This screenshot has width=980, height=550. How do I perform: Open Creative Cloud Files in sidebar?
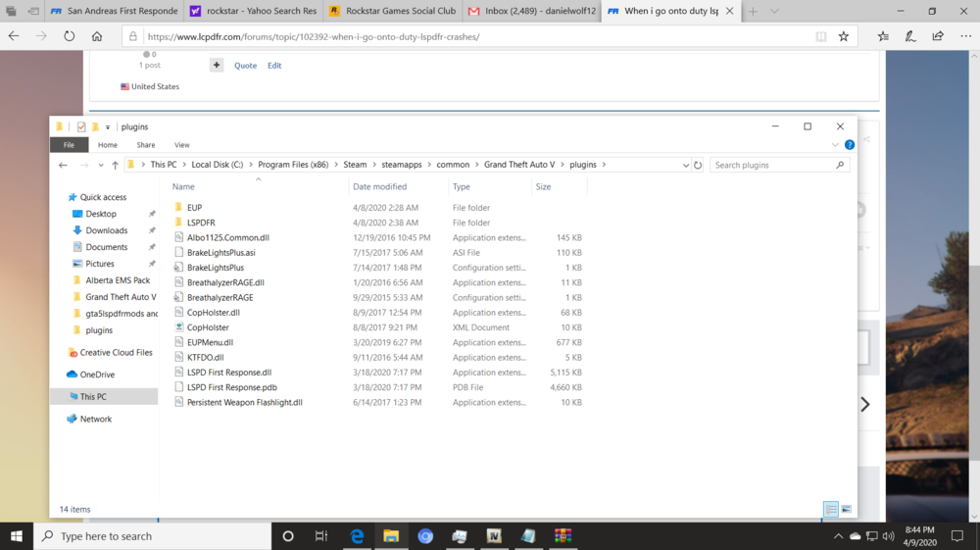pyautogui.click(x=117, y=353)
